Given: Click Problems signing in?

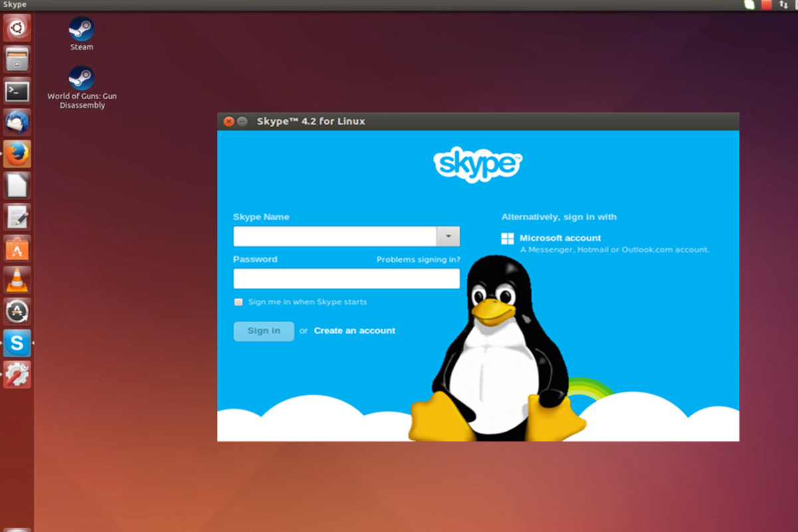Looking at the screenshot, I should [x=420, y=259].
